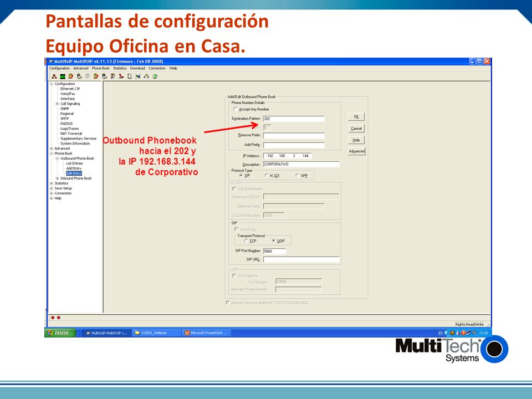Toggle the Use Proxy checkbox
532x399 pixels.
tap(237, 229)
